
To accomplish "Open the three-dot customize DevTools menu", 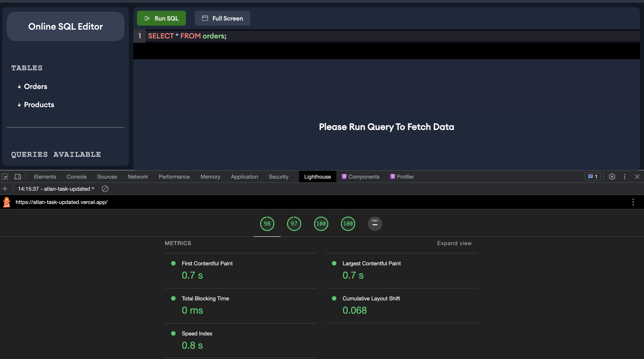I will coord(624,177).
